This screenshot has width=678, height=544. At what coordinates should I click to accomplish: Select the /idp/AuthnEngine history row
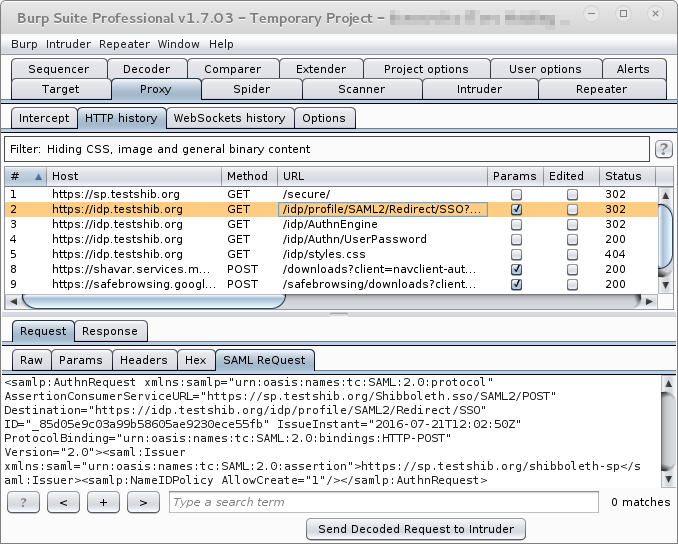tap(331, 224)
